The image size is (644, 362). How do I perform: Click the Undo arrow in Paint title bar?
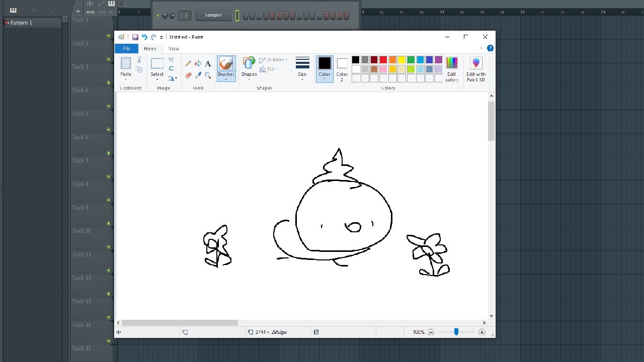click(x=144, y=37)
